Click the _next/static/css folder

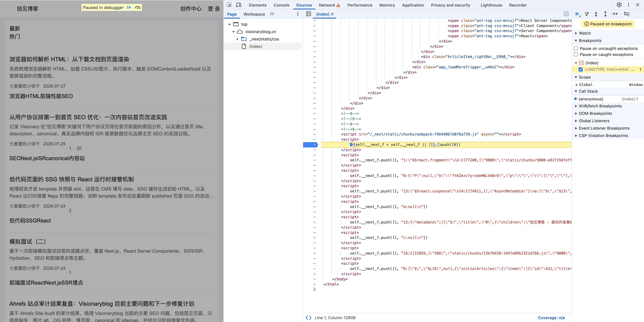pos(264,39)
